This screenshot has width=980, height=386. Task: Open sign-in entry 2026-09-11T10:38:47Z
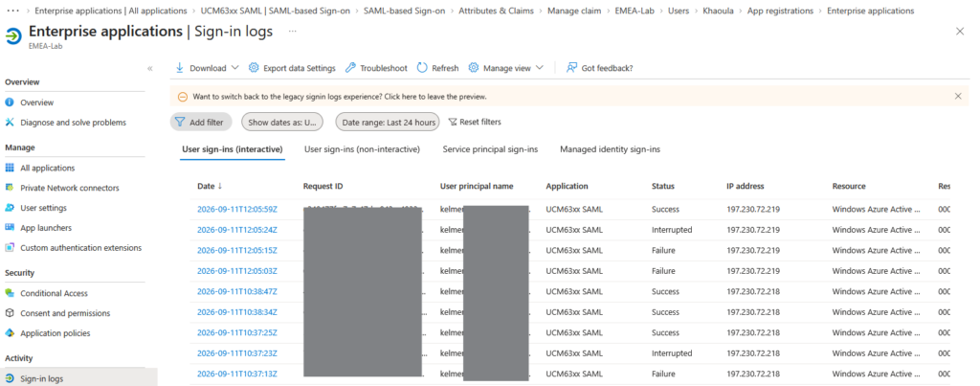point(237,291)
